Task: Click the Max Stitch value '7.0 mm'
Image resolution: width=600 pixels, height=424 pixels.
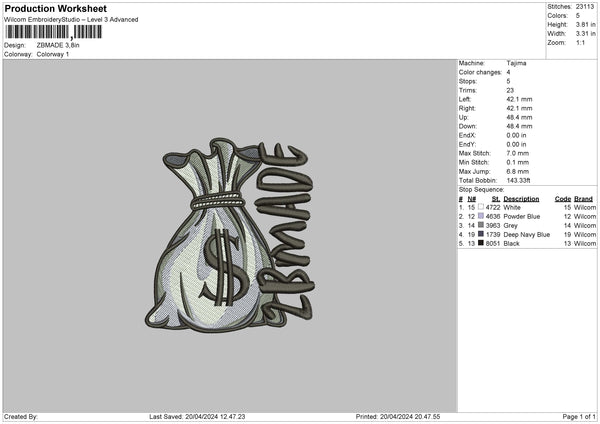Action: point(518,153)
